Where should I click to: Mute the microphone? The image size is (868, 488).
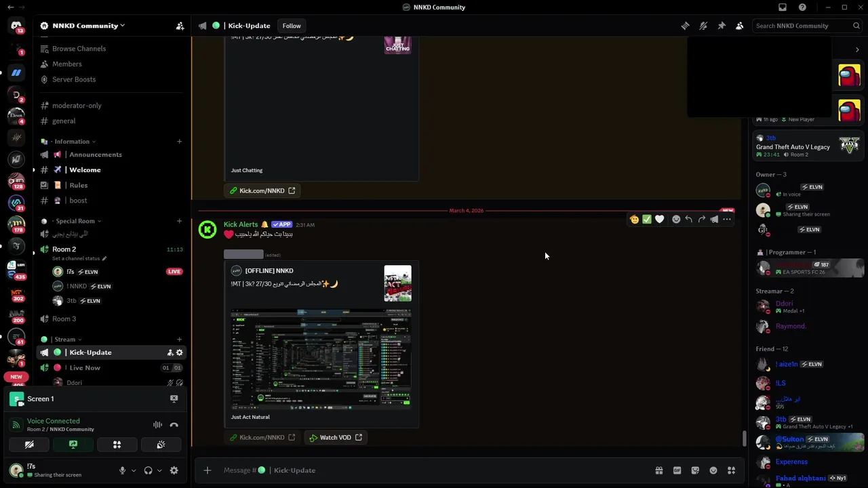click(x=123, y=470)
